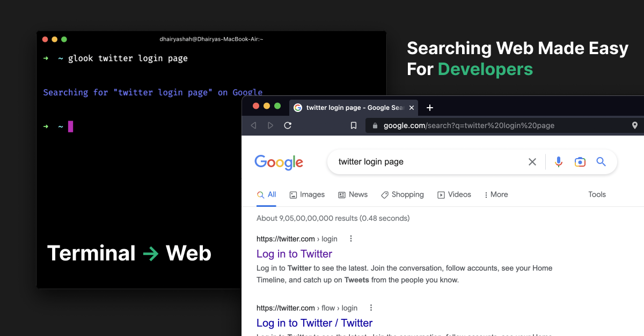Open options for the twitter.com/login result

[x=350, y=238]
